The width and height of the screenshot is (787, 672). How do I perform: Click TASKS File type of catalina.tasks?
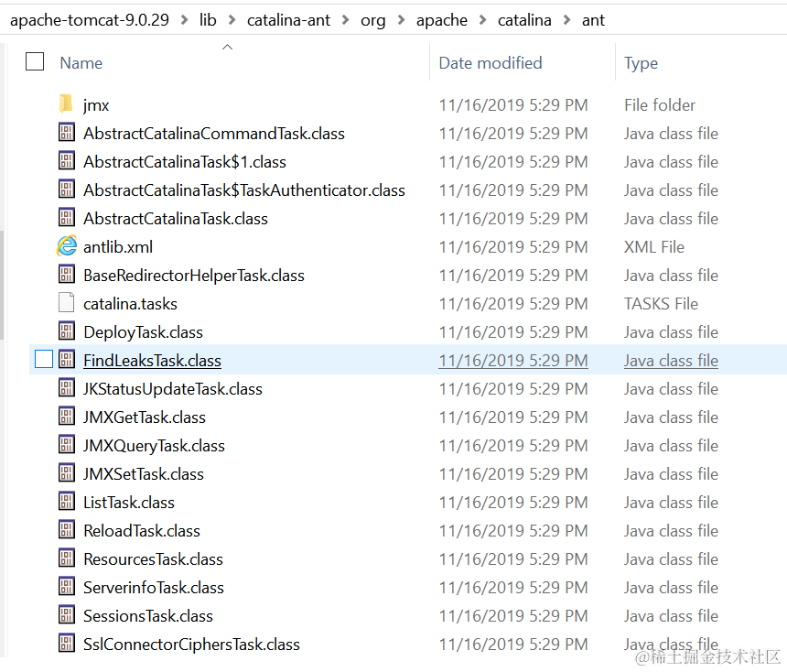[661, 304]
